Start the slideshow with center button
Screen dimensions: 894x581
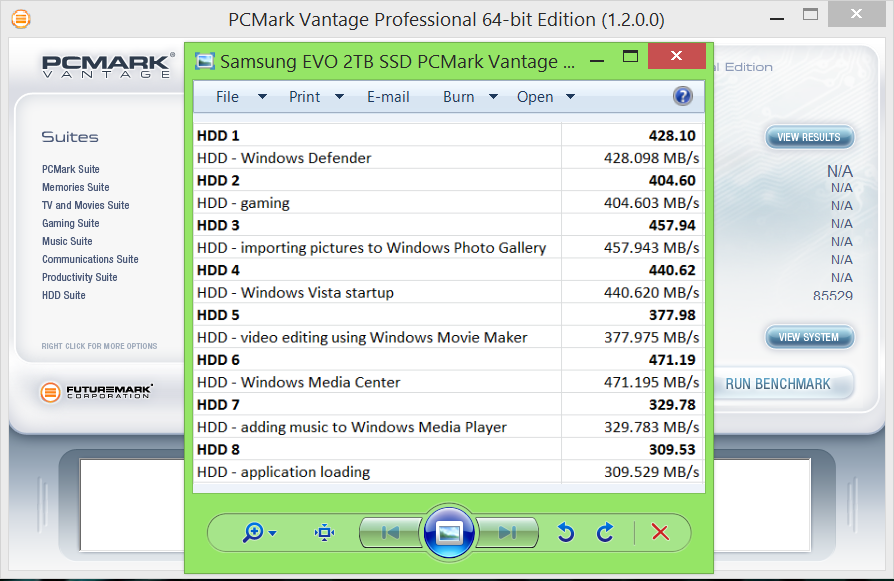pyautogui.click(x=449, y=532)
